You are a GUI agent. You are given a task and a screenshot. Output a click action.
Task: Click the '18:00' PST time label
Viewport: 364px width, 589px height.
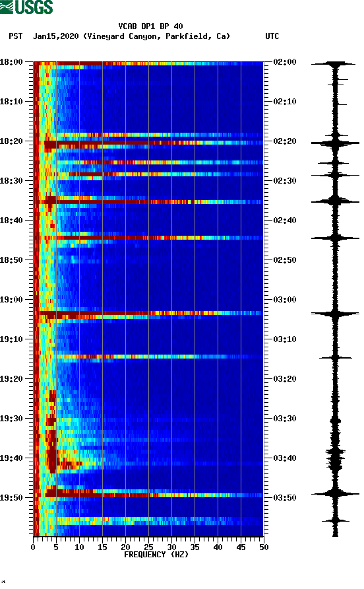click(x=11, y=62)
